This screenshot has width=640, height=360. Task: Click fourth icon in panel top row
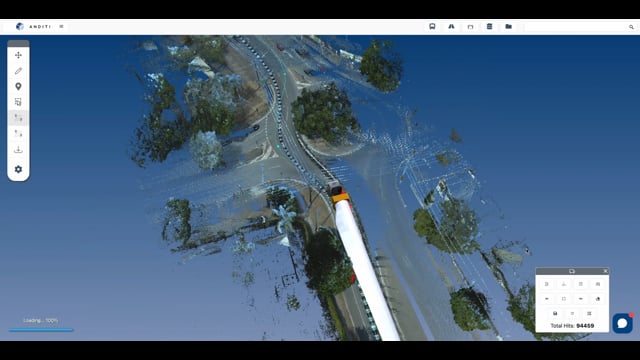pos(598,284)
